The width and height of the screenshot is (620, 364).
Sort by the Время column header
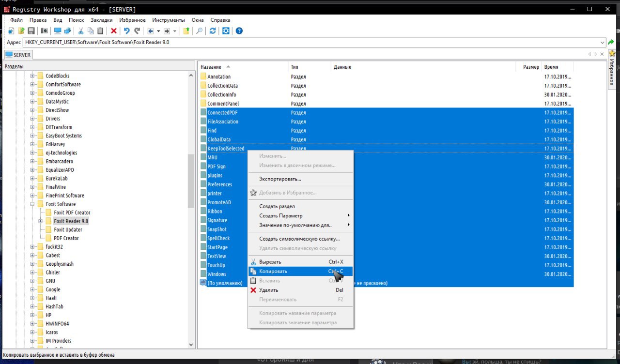coord(558,67)
